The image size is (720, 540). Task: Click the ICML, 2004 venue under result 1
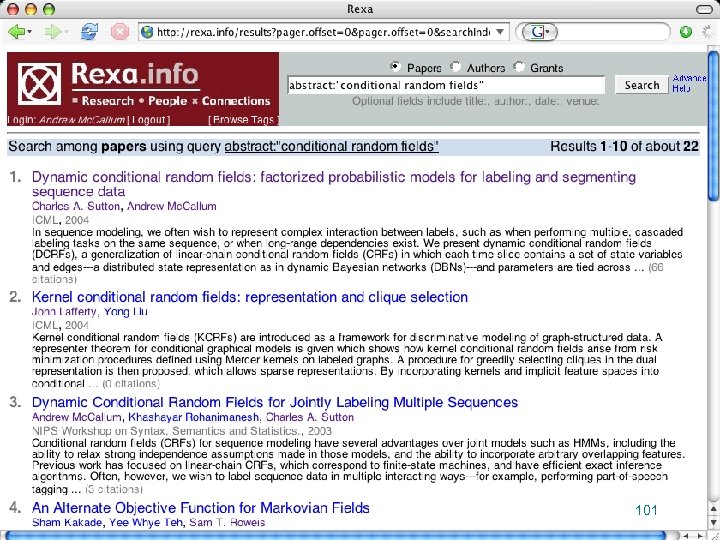(x=61, y=220)
